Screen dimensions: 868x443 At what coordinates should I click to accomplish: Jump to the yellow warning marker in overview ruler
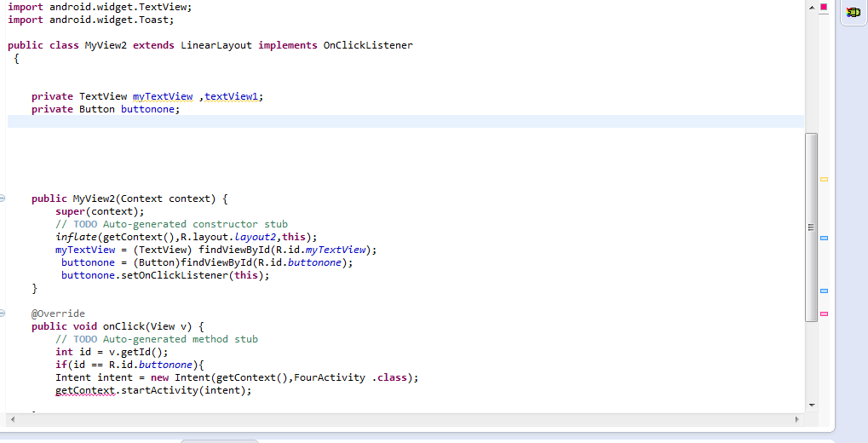coord(824,180)
